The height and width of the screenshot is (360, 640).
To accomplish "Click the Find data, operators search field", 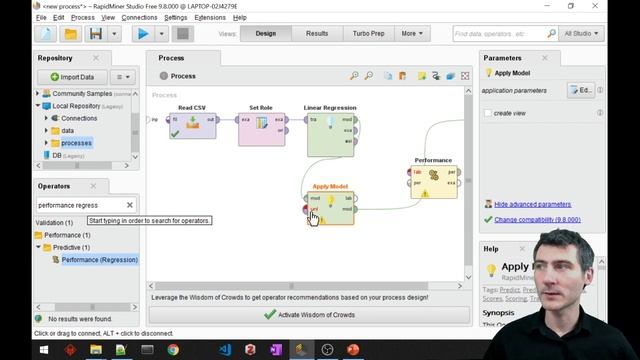I will click(499, 34).
